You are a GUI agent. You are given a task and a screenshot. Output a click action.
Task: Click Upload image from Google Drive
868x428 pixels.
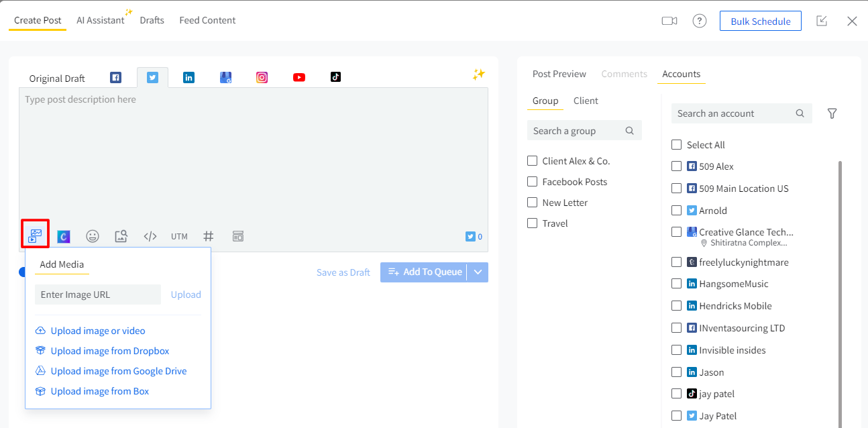118,371
